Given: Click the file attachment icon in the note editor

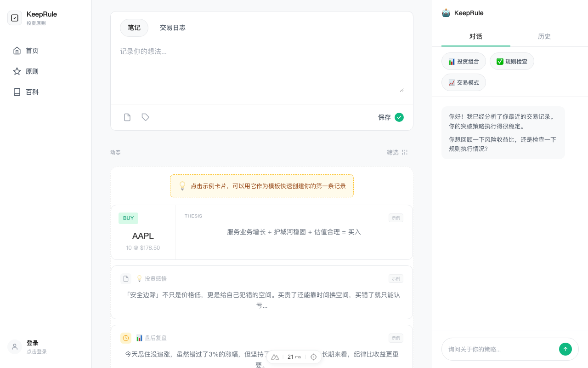Looking at the screenshot, I should (x=127, y=117).
